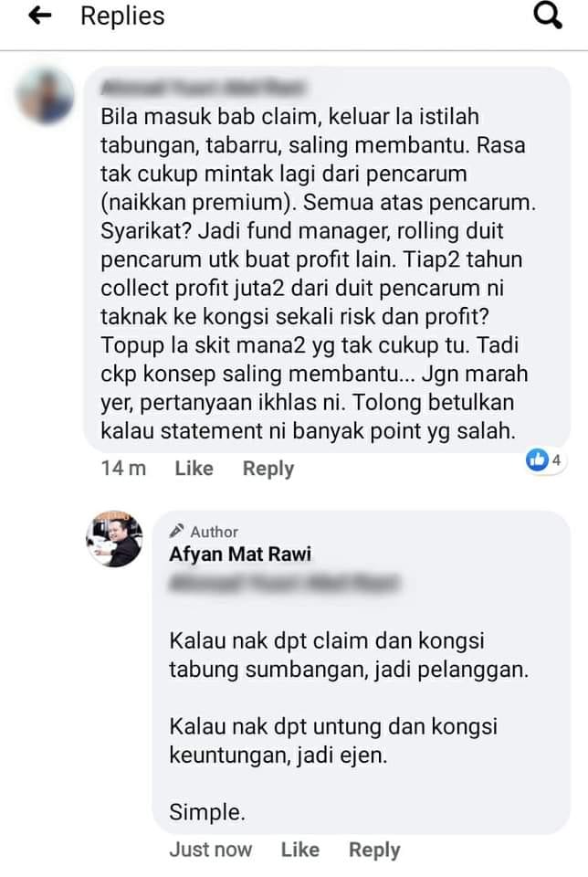Select the Replies header title
588x877 pixels.
[x=123, y=16]
